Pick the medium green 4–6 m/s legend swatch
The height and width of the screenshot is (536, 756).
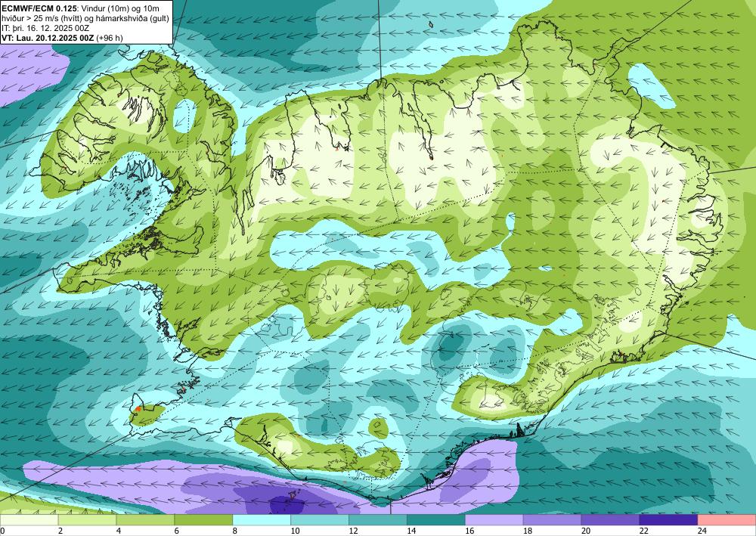pos(145,520)
